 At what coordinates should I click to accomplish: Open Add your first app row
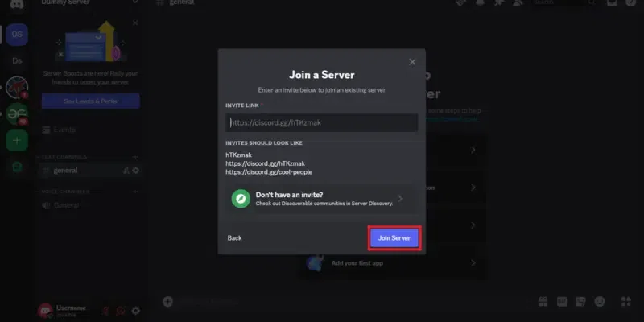[393, 263]
